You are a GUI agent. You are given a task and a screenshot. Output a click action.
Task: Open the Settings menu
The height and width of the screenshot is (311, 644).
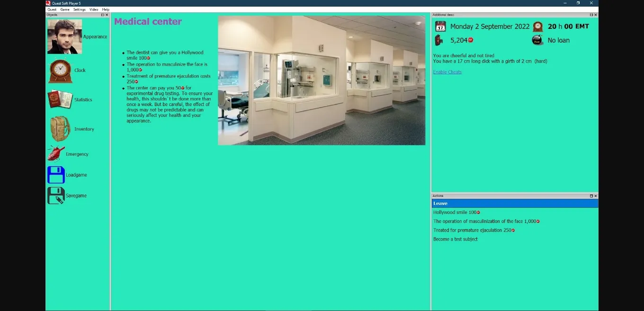click(79, 9)
